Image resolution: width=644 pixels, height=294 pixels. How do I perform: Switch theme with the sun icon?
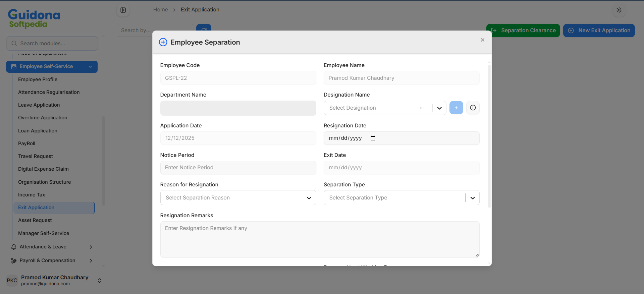[619, 10]
